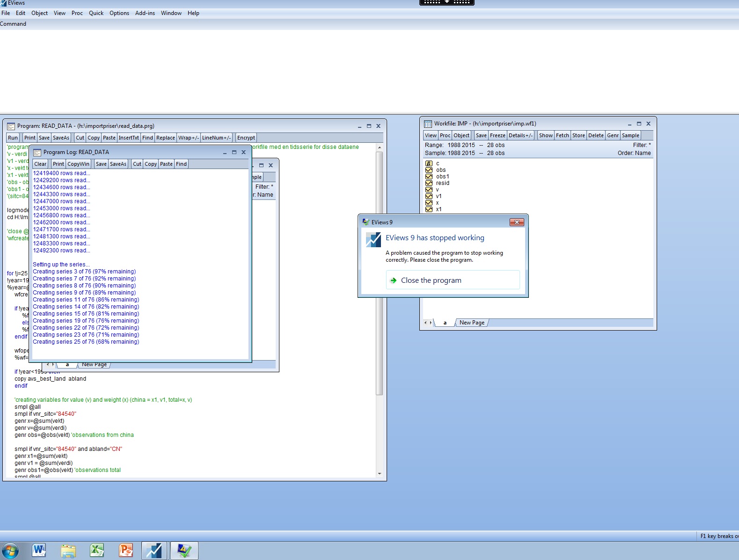Click Encrypt in program editor toolbar
This screenshot has height=560, width=739.
pos(246,138)
